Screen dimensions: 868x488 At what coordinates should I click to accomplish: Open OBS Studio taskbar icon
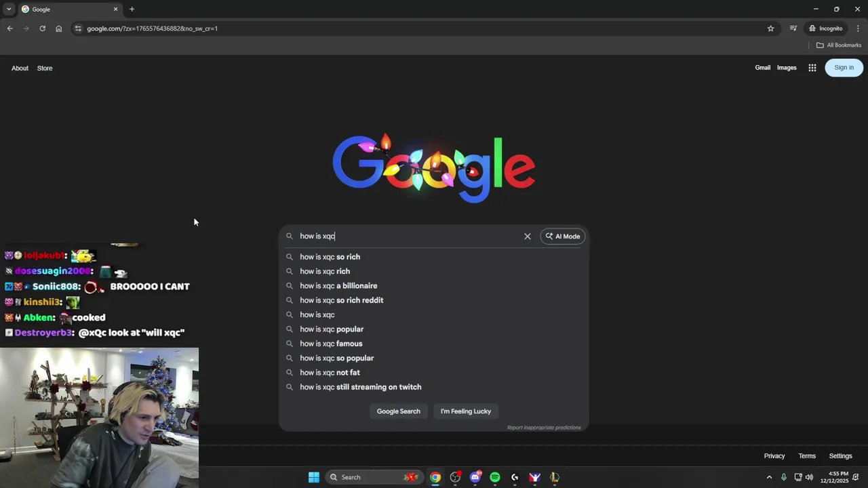pyautogui.click(x=455, y=477)
